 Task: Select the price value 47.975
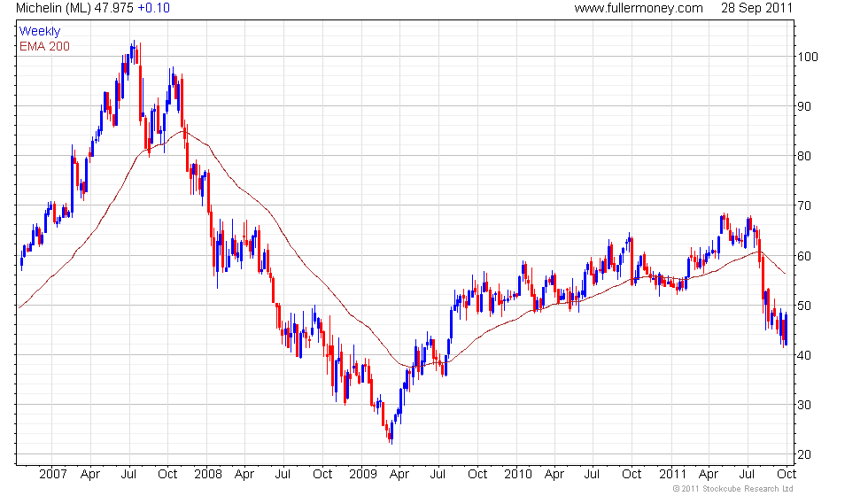click(113, 8)
